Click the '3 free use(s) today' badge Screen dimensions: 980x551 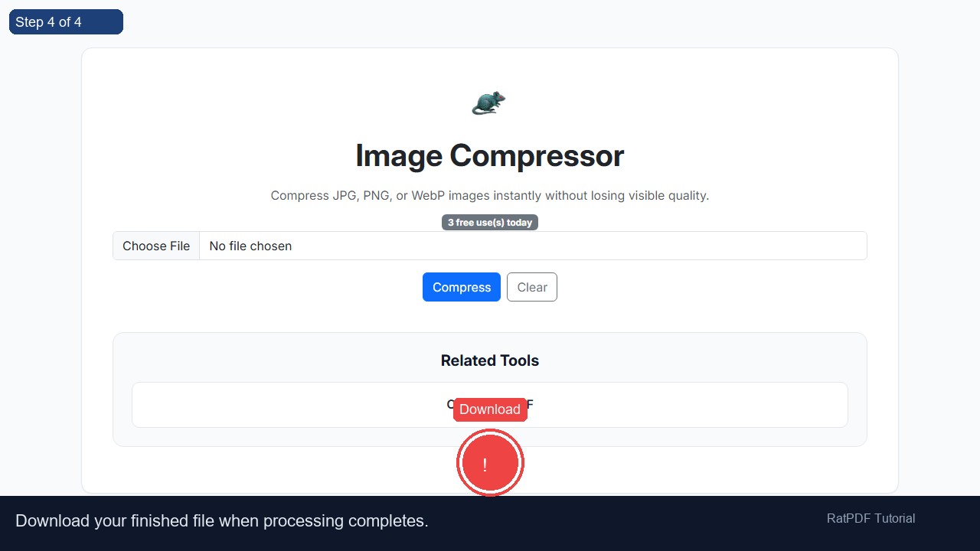point(490,223)
